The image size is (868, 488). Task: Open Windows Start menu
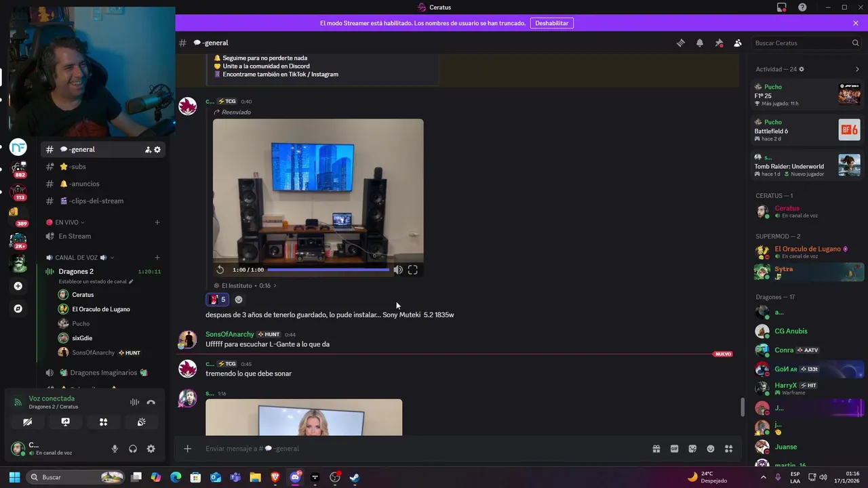pyautogui.click(x=14, y=477)
